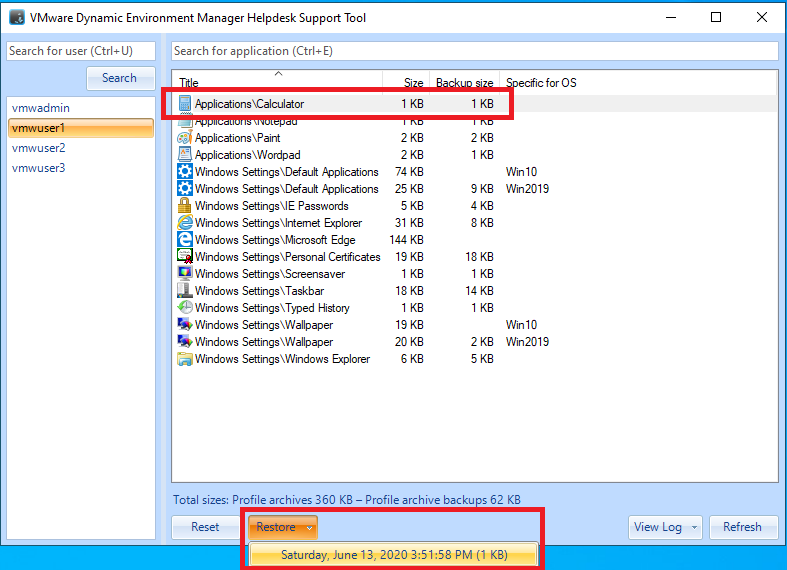
Task: Click the Personal Certificates icon
Action: [x=185, y=257]
